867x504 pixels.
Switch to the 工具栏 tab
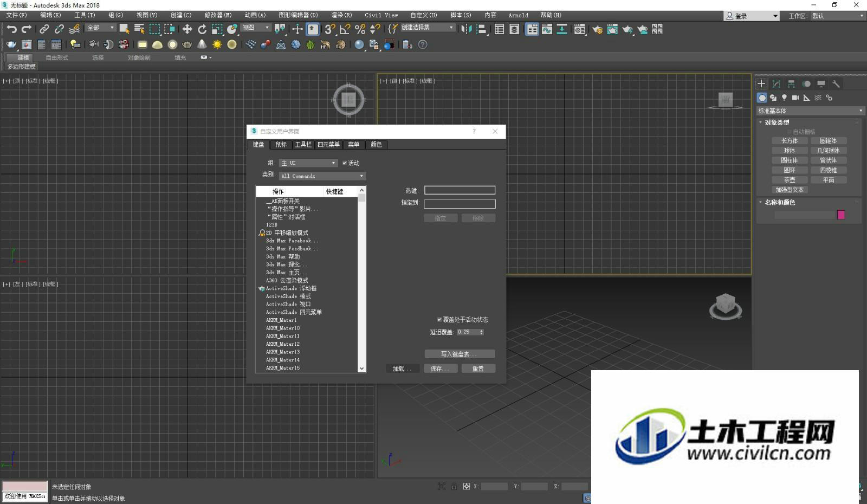(303, 145)
